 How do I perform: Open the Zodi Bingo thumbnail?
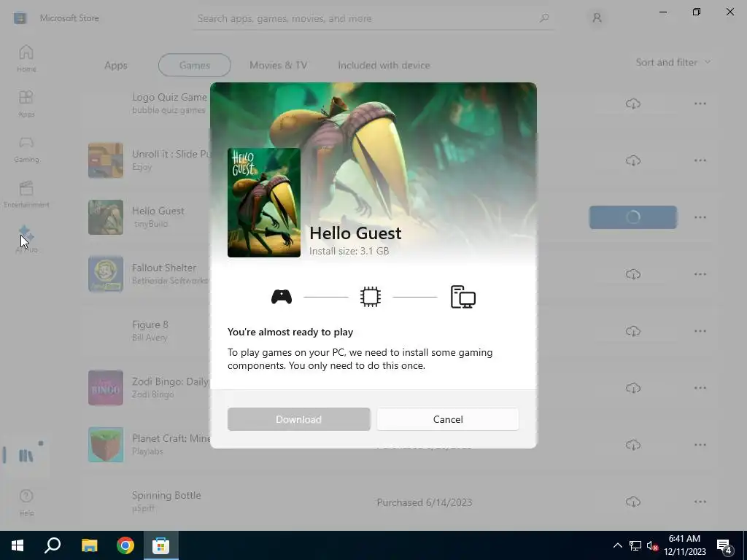pyautogui.click(x=106, y=388)
